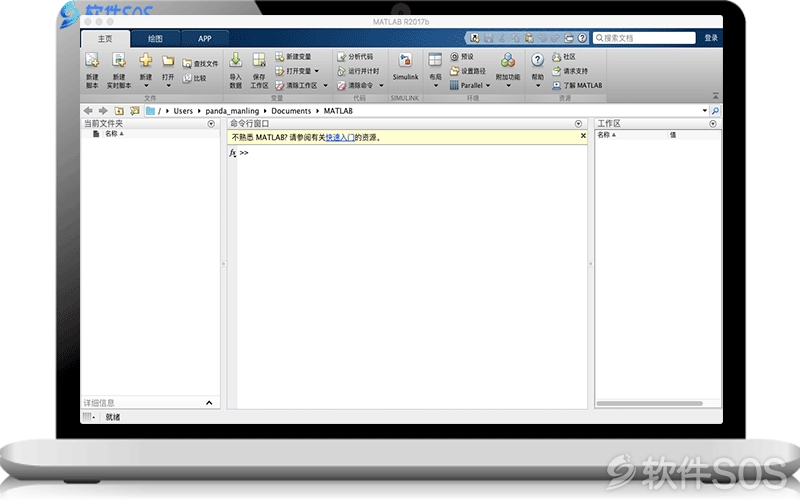The height and width of the screenshot is (500, 800).
Task: Go back with the left arrow in address bar
Action: [x=88, y=111]
